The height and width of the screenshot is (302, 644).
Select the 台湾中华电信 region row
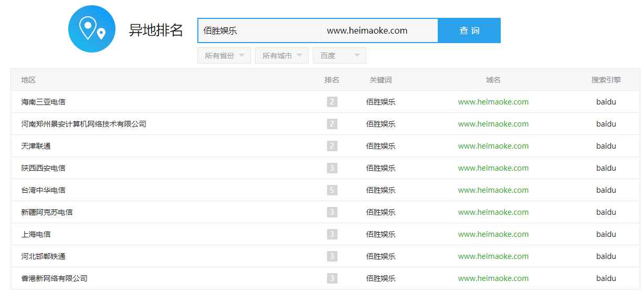pyautogui.click(x=325, y=190)
